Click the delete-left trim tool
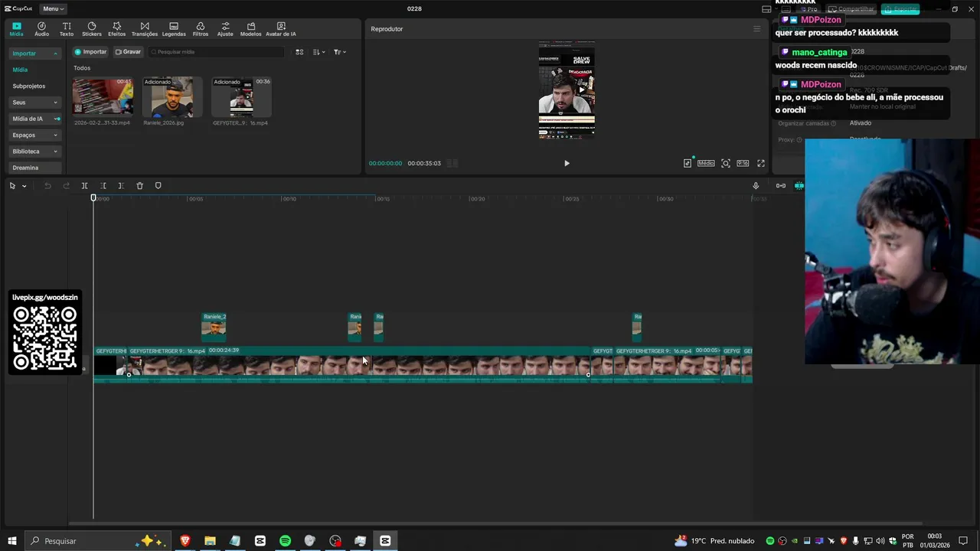This screenshot has height=551, width=980. (x=103, y=186)
